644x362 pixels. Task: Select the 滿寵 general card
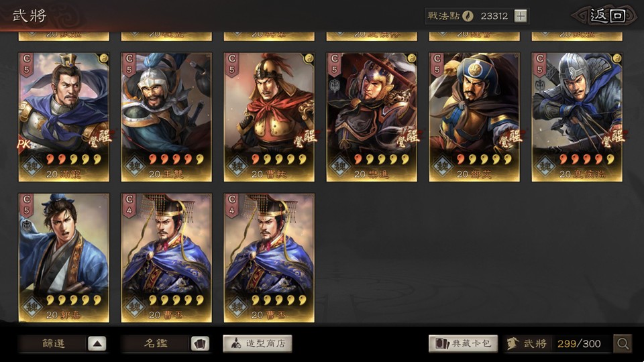[64, 117]
